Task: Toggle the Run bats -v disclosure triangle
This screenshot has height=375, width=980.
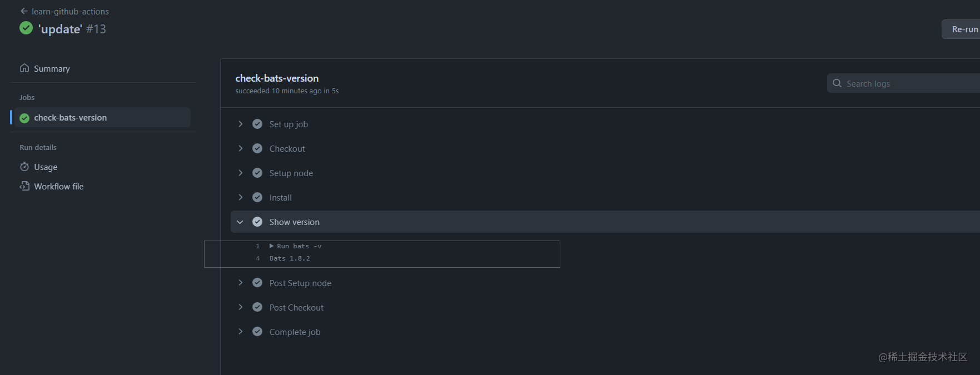Action: tap(271, 246)
